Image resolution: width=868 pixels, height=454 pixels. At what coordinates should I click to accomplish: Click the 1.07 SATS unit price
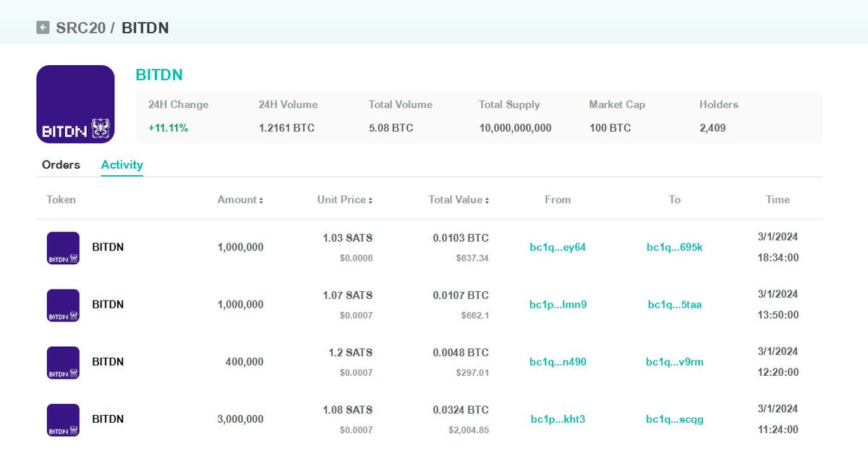coord(348,295)
